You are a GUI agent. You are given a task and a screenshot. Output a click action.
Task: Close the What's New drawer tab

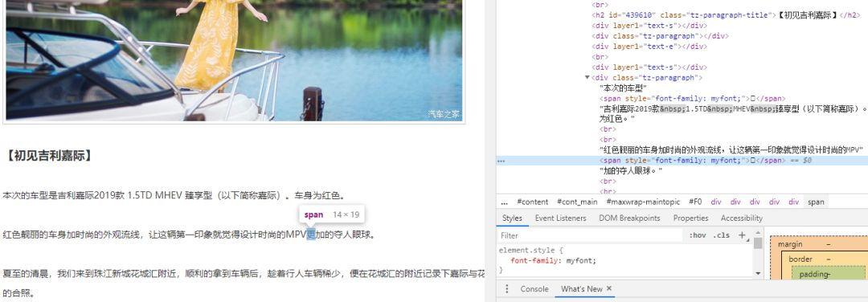609,288
